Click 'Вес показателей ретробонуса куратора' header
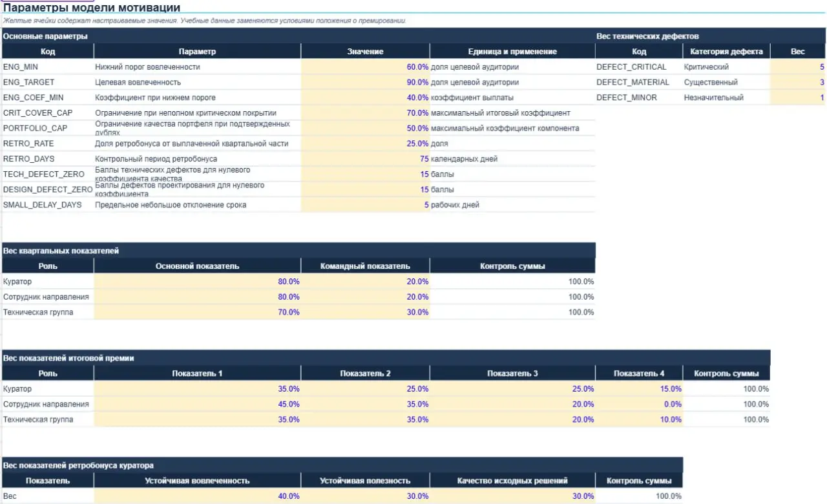827x504 pixels. (x=78, y=465)
